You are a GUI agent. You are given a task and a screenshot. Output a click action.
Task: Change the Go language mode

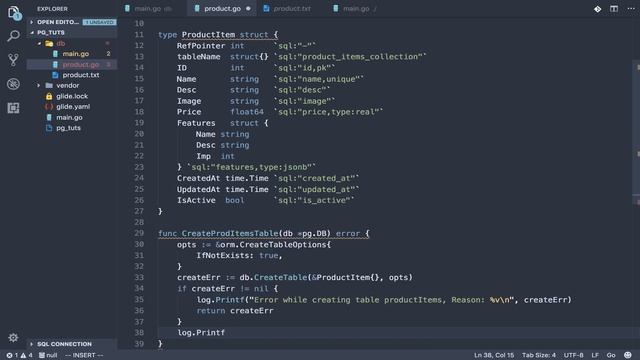[611, 356]
